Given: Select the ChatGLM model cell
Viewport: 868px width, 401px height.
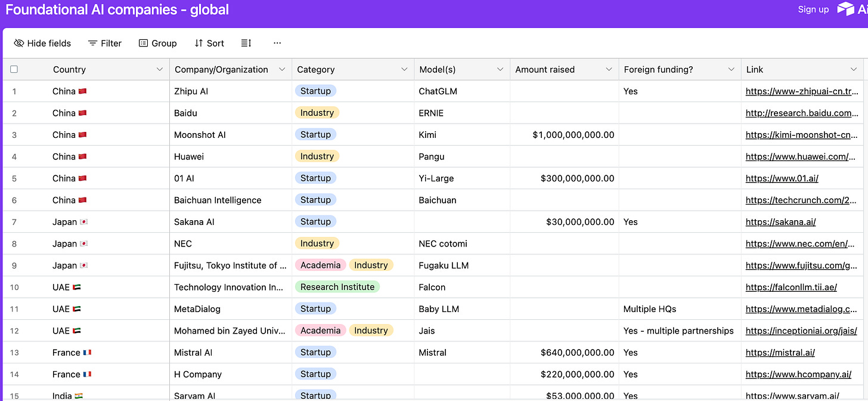Looking at the screenshot, I should tap(462, 91).
